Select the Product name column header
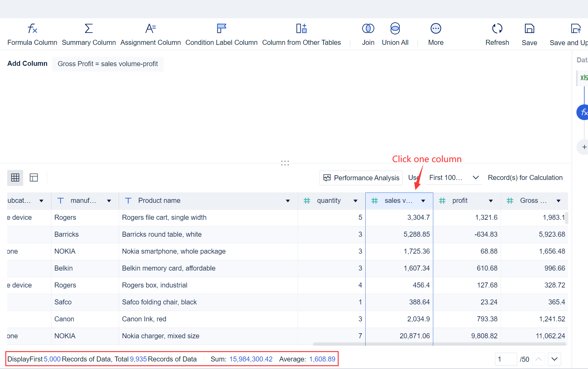Viewport: 588px width, 369px height. (208, 201)
